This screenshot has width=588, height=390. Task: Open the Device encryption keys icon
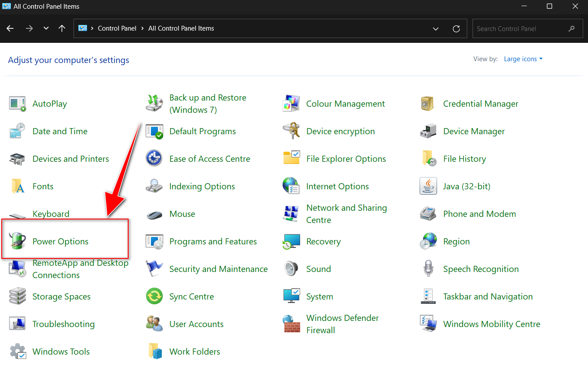click(291, 132)
